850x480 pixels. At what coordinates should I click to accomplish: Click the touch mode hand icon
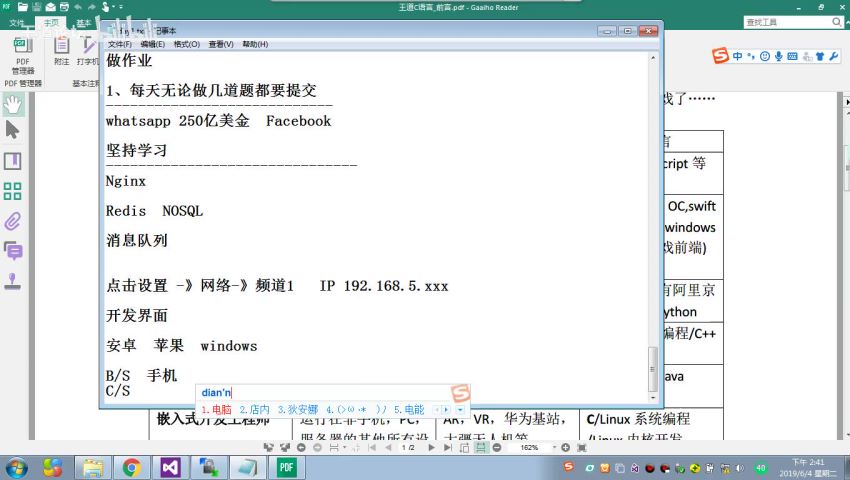pyautogui.click(x=105, y=7)
